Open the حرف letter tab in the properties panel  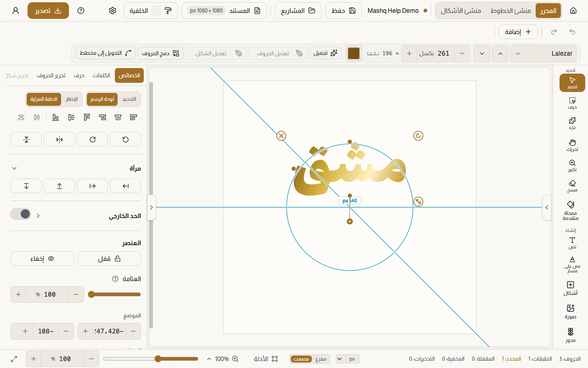pyautogui.click(x=79, y=75)
